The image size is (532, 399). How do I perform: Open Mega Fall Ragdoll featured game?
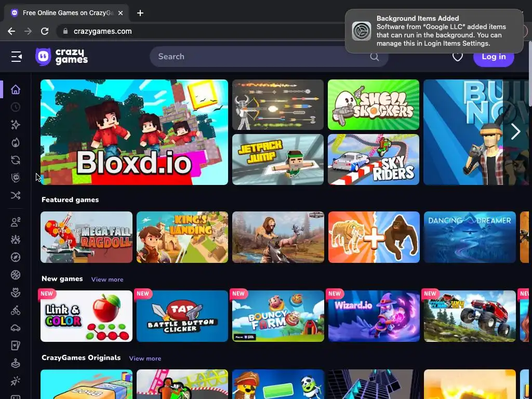87,237
